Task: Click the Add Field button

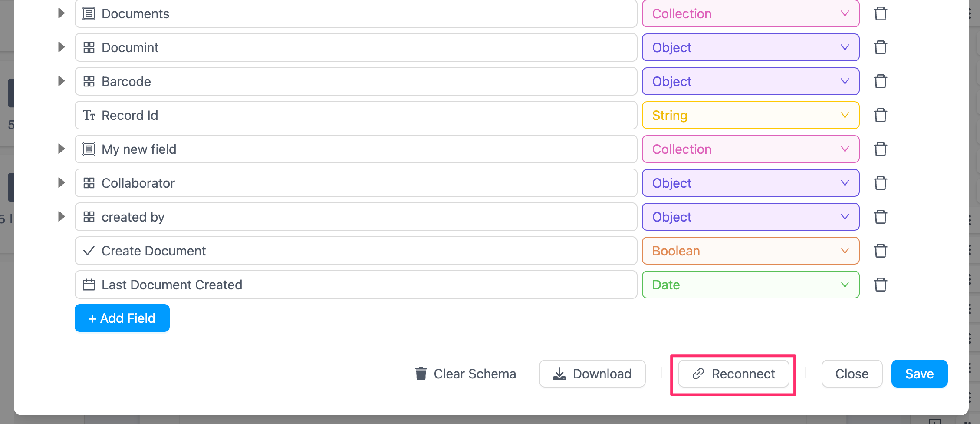Action: [122, 318]
